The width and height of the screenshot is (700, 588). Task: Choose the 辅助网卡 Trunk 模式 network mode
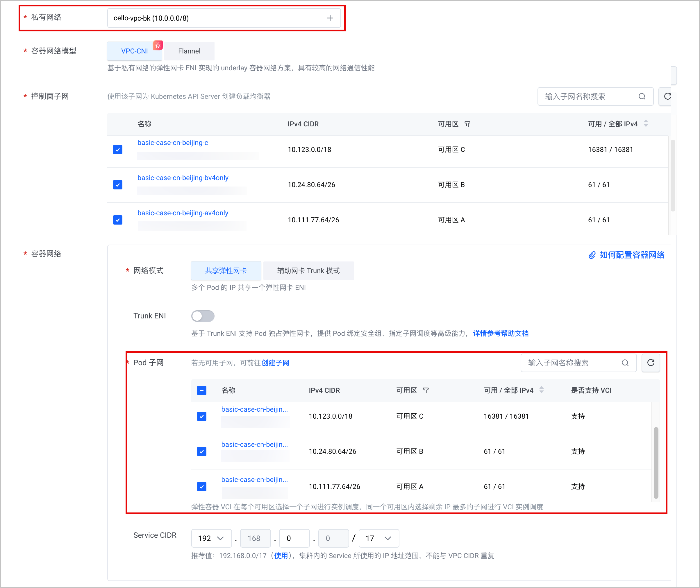coord(308,271)
